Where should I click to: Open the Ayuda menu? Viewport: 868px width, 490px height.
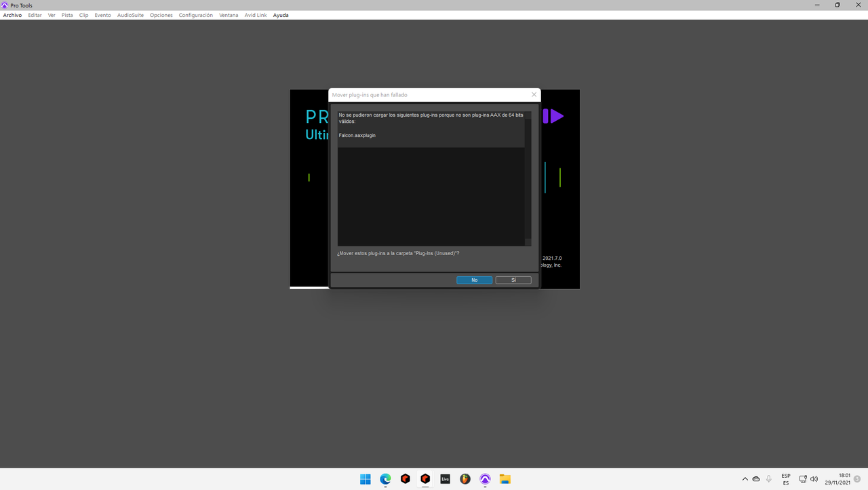pos(281,15)
